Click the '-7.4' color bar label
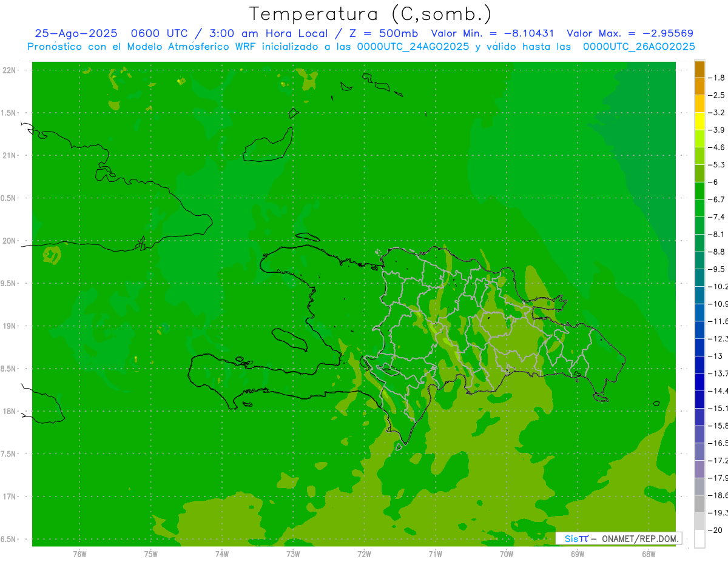728x562 pixels. click(718, 217)
